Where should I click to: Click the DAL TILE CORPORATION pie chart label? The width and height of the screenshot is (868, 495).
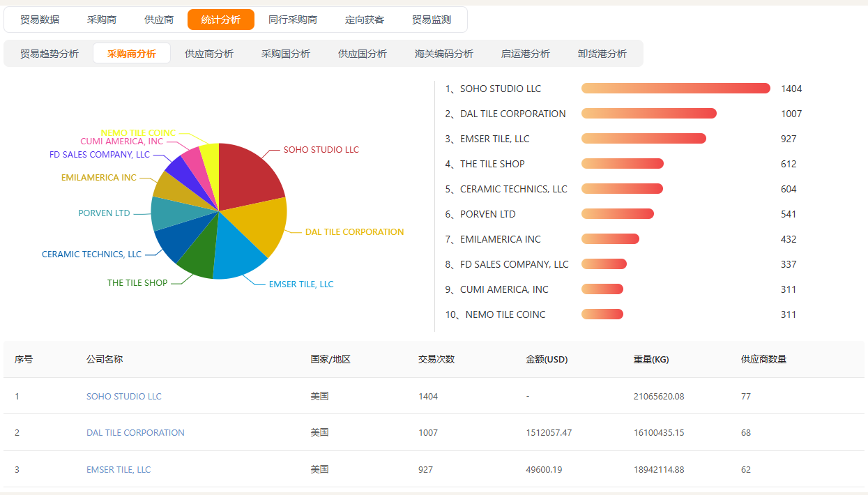click(354, 232)
